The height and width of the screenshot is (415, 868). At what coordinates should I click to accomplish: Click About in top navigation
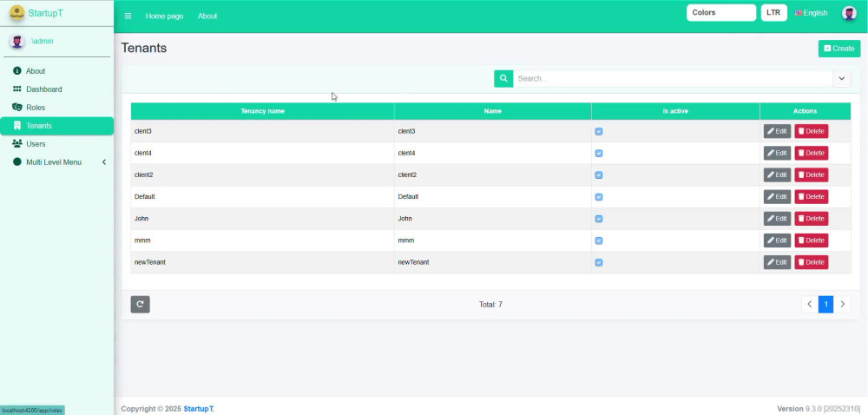click(x=207, y=16)
